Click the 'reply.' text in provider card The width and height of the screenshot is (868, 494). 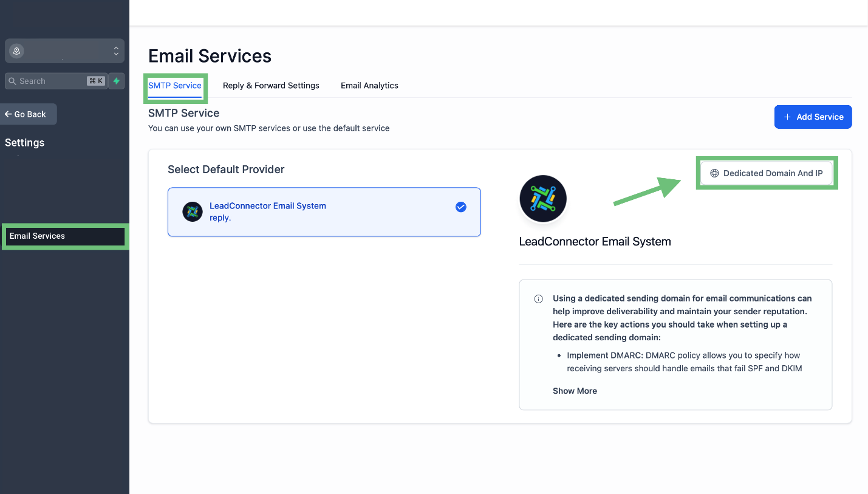pyautogui.click(x=220, y=218)
